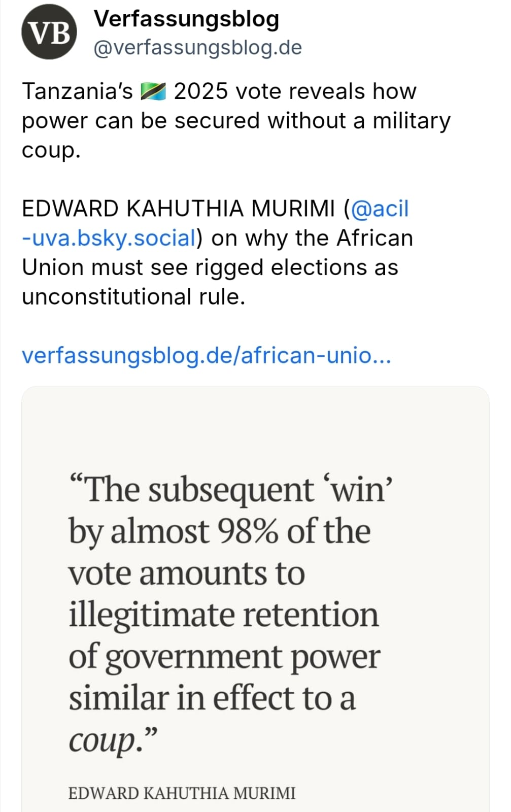The height and width of the screenshot is (812, 511).
Task: Open the @acil mention at line end
Action: (x=380, y=209)
